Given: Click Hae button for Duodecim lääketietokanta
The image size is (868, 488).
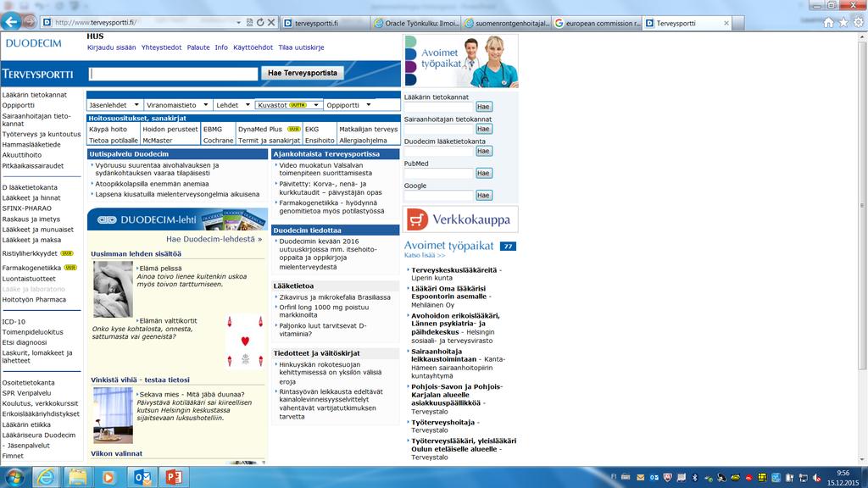Looking at the screenshot, I should tap(483, 151).
